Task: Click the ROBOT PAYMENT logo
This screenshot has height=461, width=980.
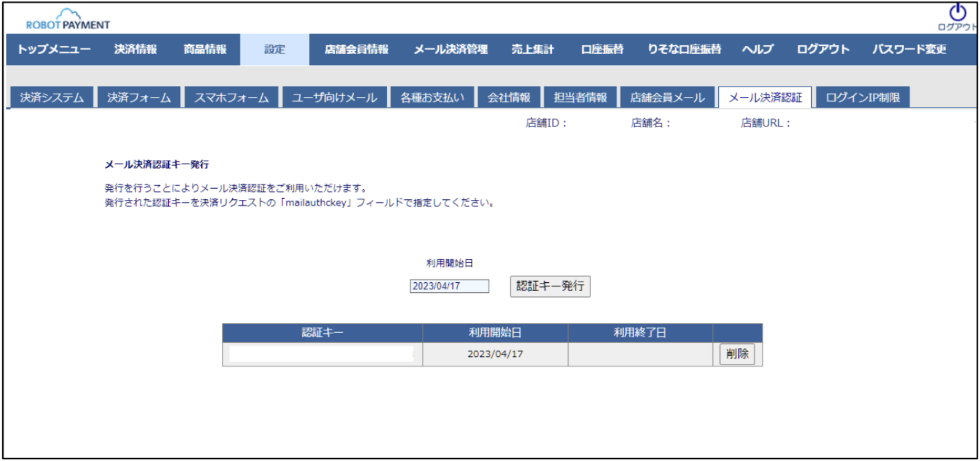Action: coord(68,19)
